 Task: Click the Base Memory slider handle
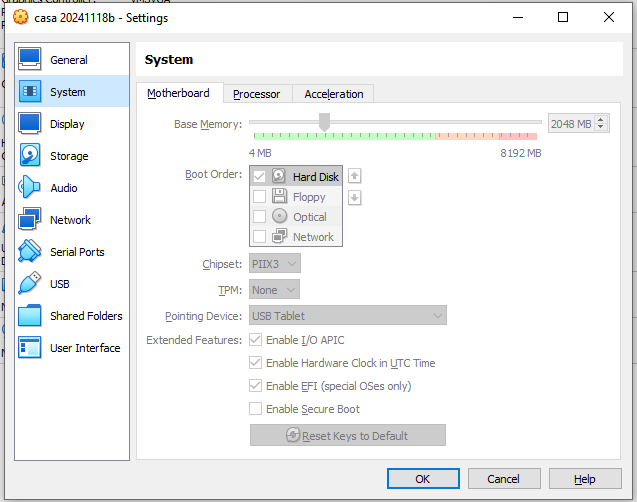(x=324, y=122)
